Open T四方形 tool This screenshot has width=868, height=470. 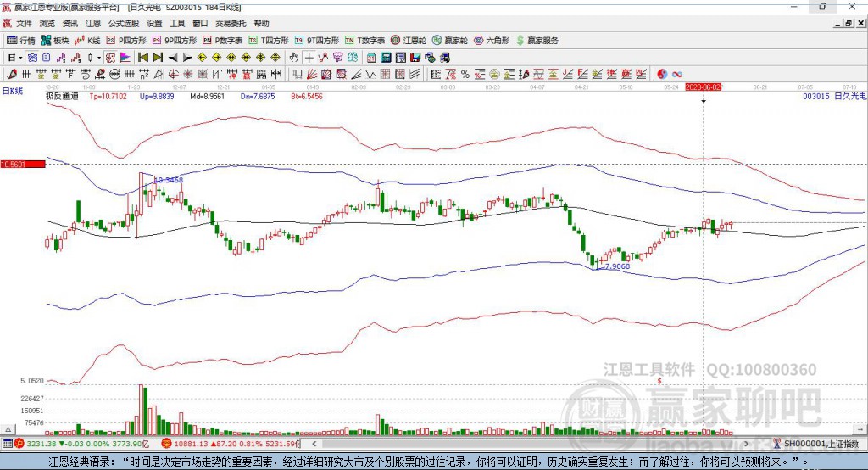pyautogui.click(x=269, y=41)
